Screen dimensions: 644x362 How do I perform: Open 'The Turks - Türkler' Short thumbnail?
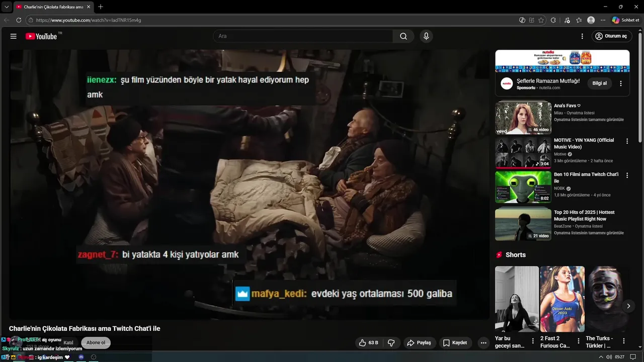pyautogui.click(x=607, y=299)
